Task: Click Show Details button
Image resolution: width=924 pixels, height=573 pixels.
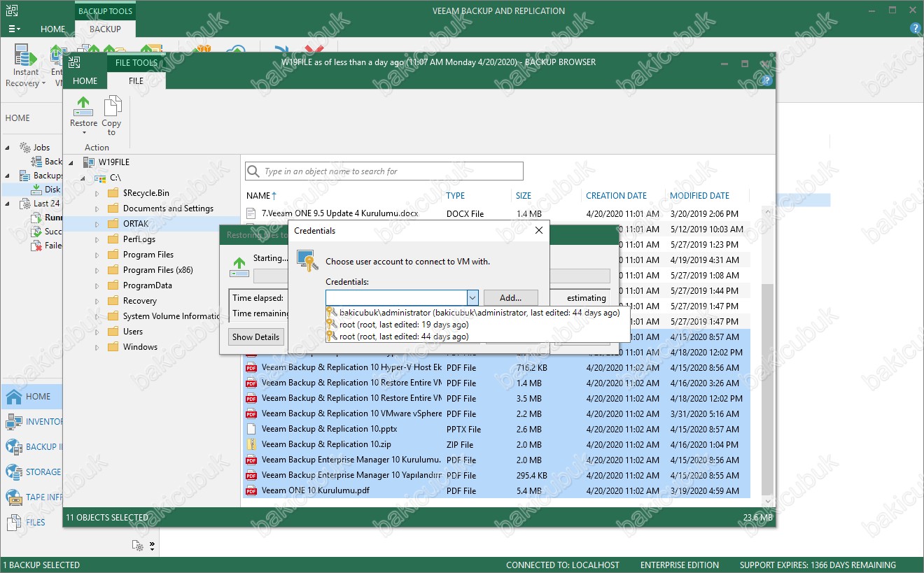Action: coord(255,337)
